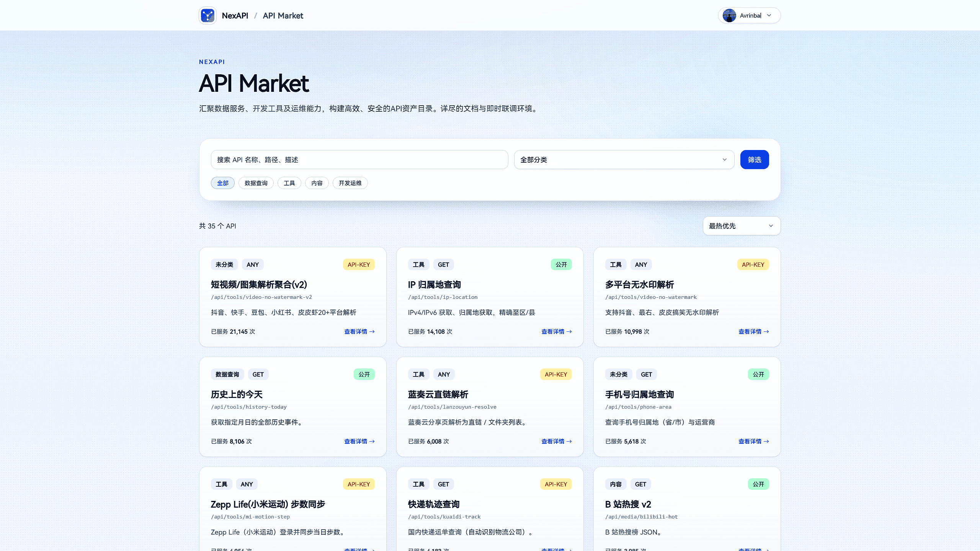Click API-KEY badge on Zepp Life card
The image size is (980, 551).
358,484
